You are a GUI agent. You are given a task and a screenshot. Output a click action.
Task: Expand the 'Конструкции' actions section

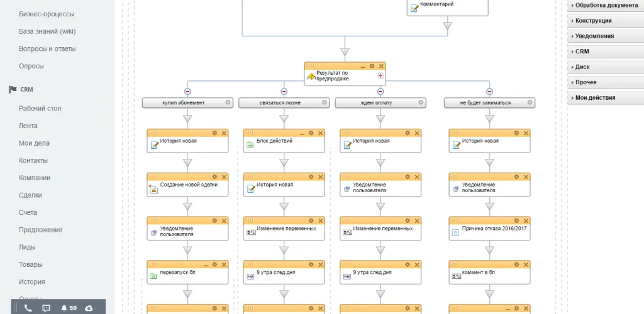[593, 21]
